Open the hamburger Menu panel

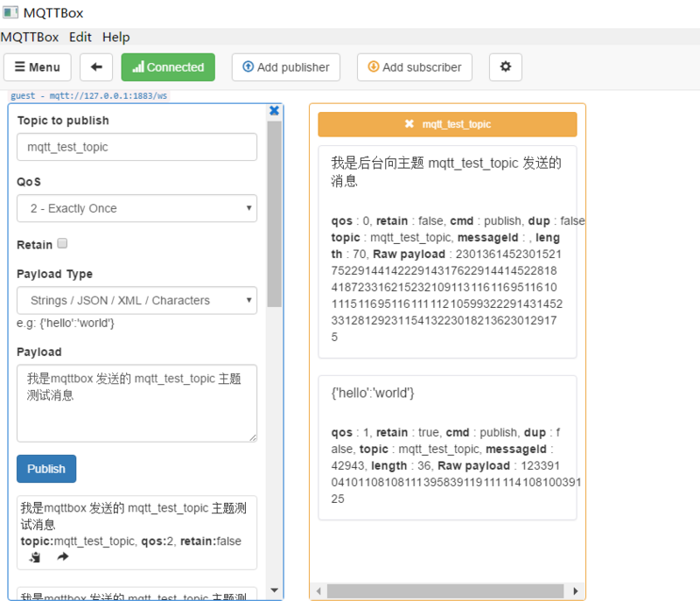[x=37, y=66]
